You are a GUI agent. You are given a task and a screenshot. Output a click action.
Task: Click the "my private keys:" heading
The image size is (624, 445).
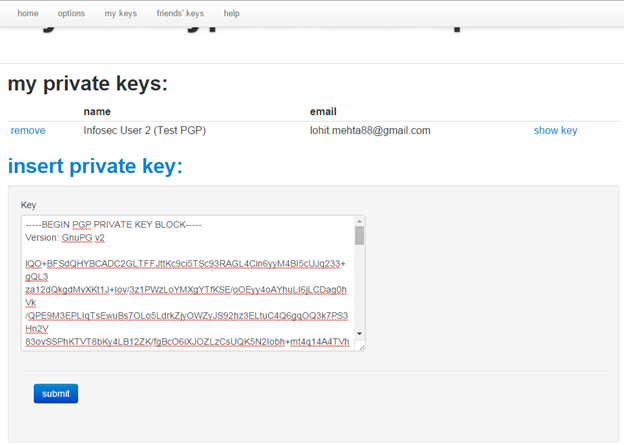(88, 84)
